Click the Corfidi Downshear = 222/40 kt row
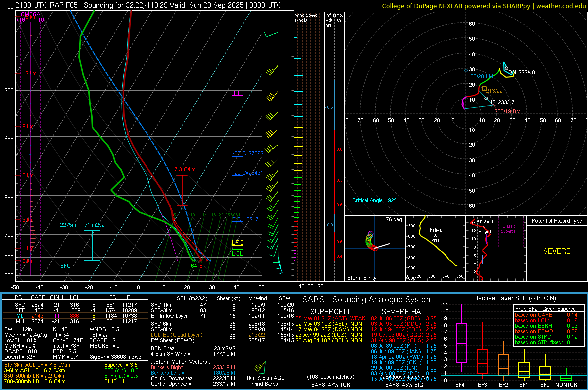The image size is (588, 390). [193, 378]
